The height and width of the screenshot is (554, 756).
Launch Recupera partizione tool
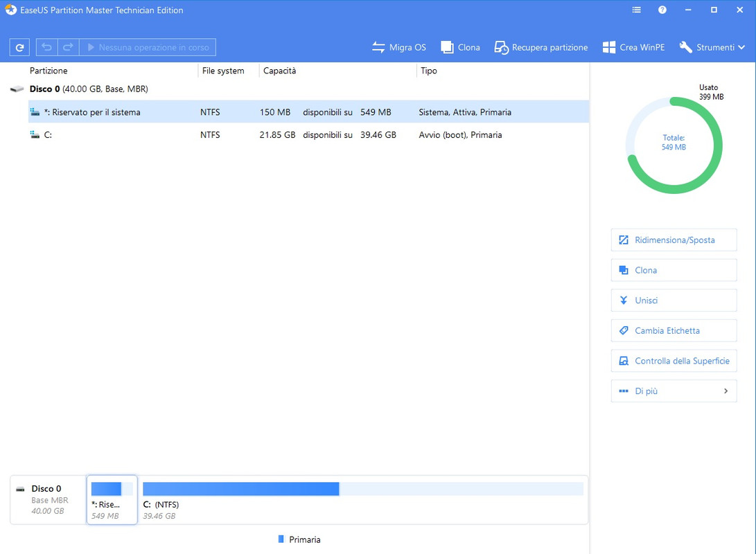point(541,47)
